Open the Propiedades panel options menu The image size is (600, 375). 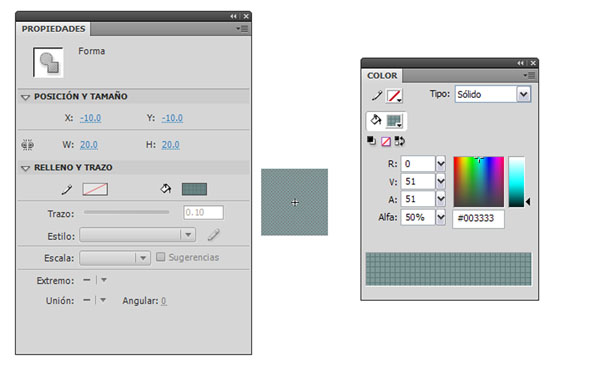pos(242,29)
